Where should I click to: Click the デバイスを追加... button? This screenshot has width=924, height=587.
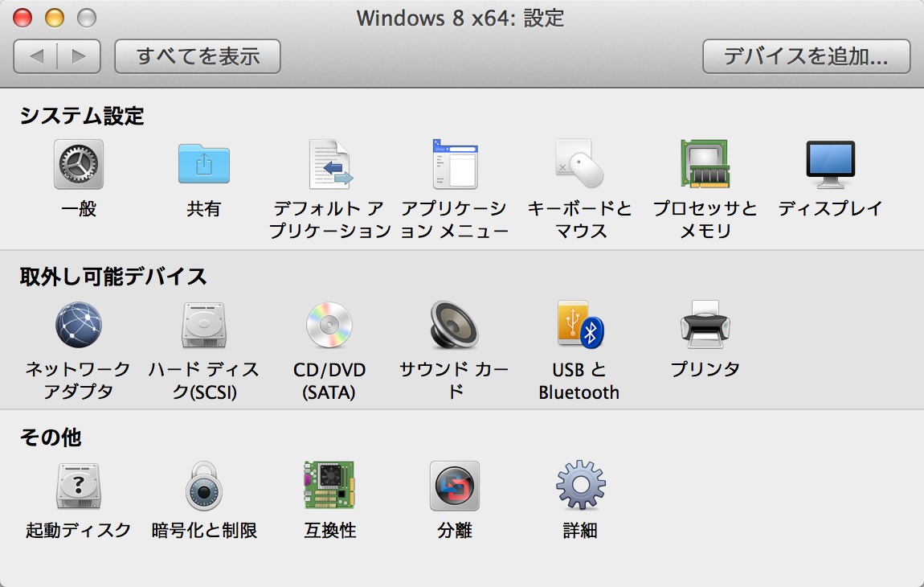coord(806,56)
